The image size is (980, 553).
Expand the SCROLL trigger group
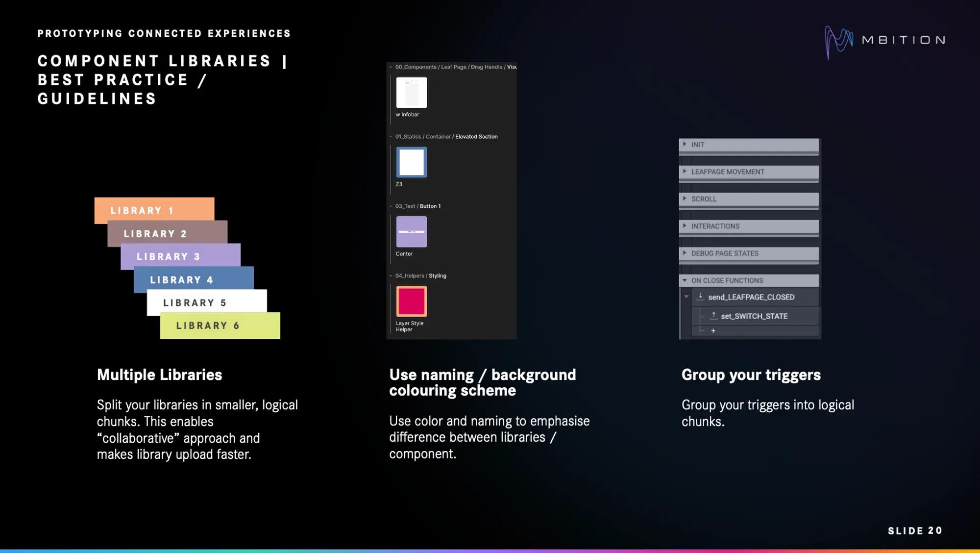click(x=685, y=199)
